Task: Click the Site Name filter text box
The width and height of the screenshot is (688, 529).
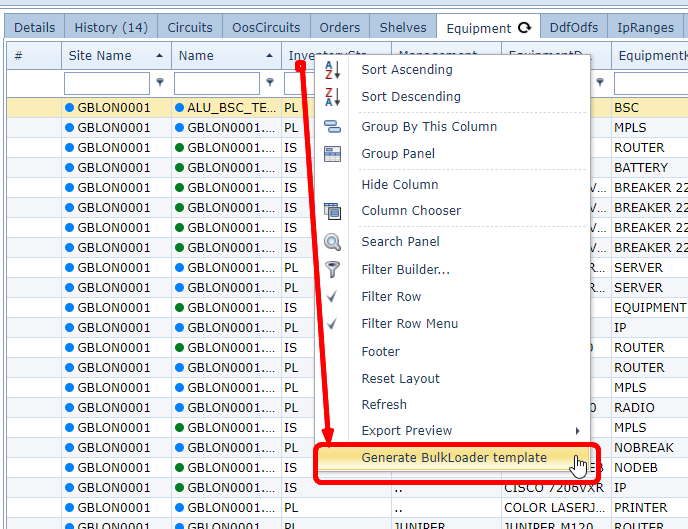Action: click(107, 83)
